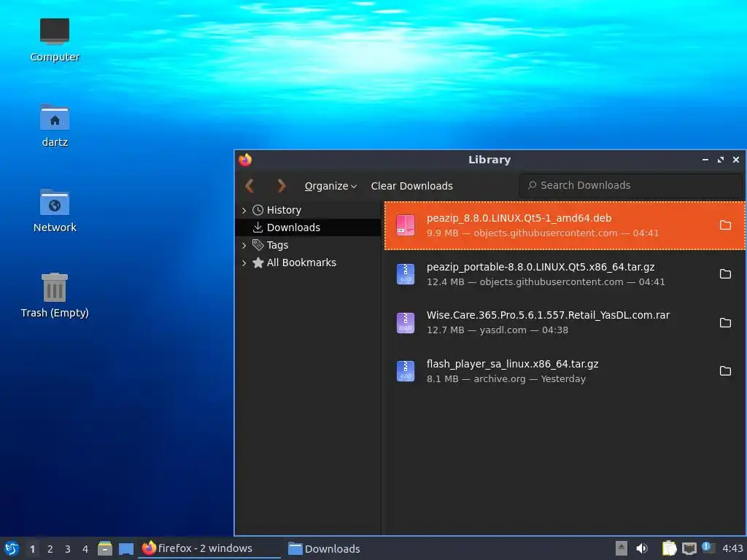Expand the History tree node
The height and width of the screenshot is (560, 747).
pyautogui.click(x=244, y=210)
